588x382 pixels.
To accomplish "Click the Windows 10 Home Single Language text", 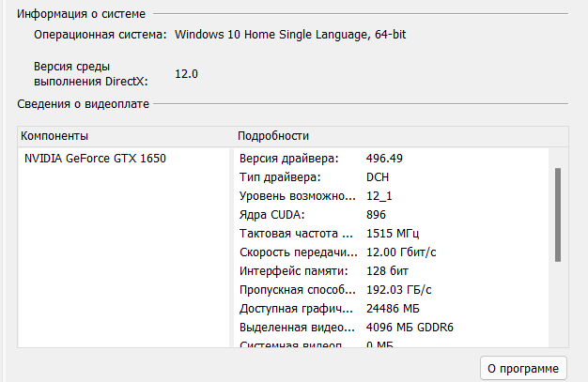I will click(x=289, y=35).
